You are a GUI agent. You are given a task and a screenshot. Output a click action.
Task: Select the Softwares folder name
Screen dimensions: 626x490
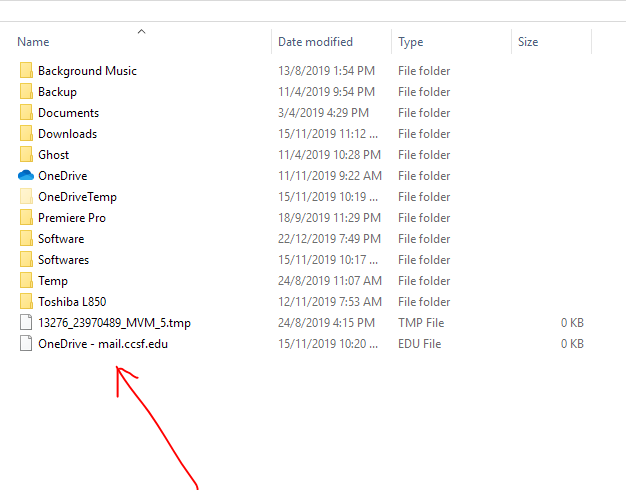[x=63, y=260]
